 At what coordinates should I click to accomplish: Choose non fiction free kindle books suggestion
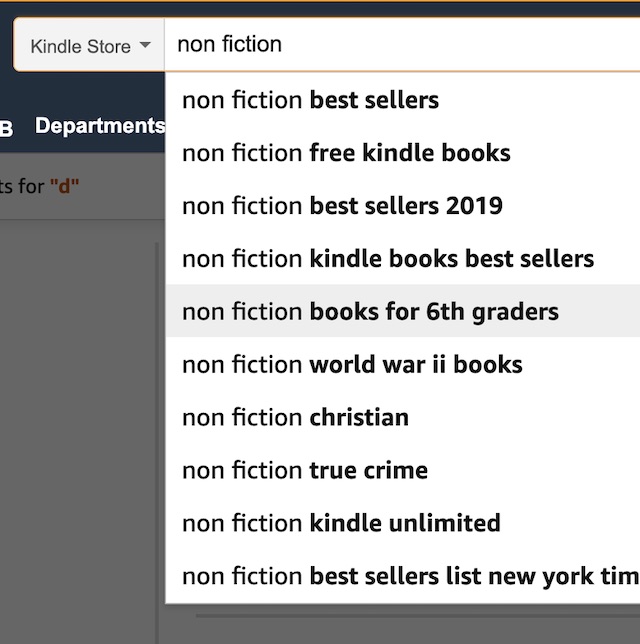click(x=403, y=153)
